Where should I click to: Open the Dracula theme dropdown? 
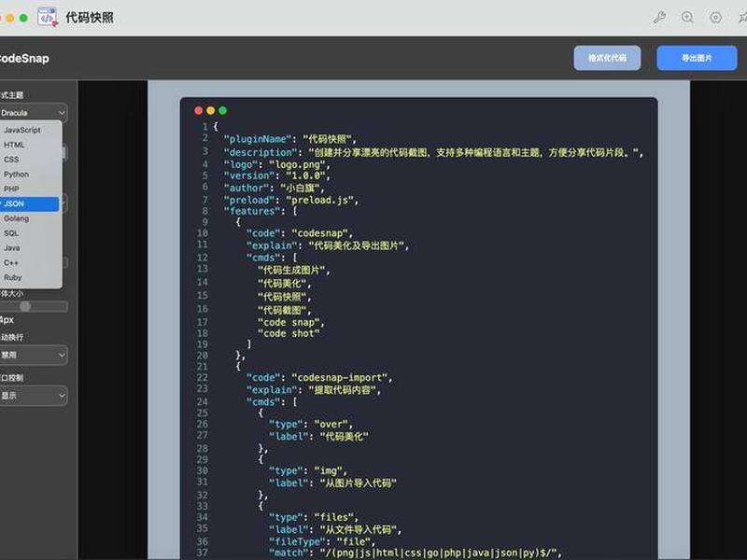(x=33, y=113)
